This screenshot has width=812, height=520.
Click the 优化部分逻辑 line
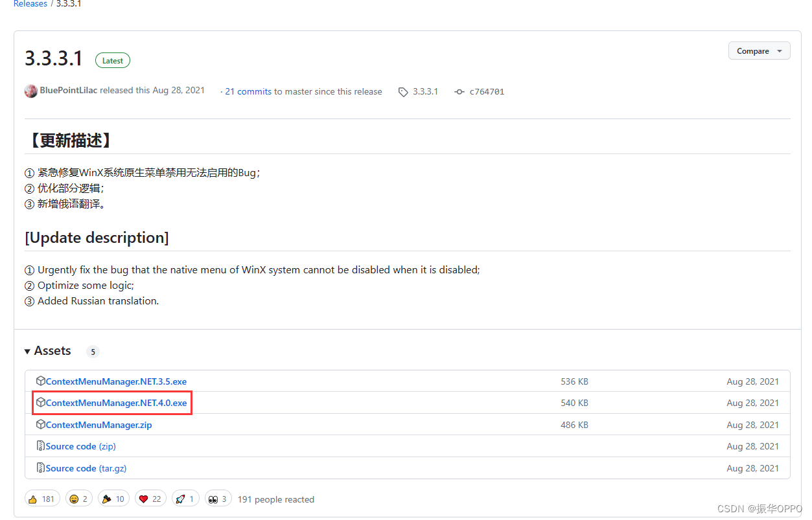64,188
